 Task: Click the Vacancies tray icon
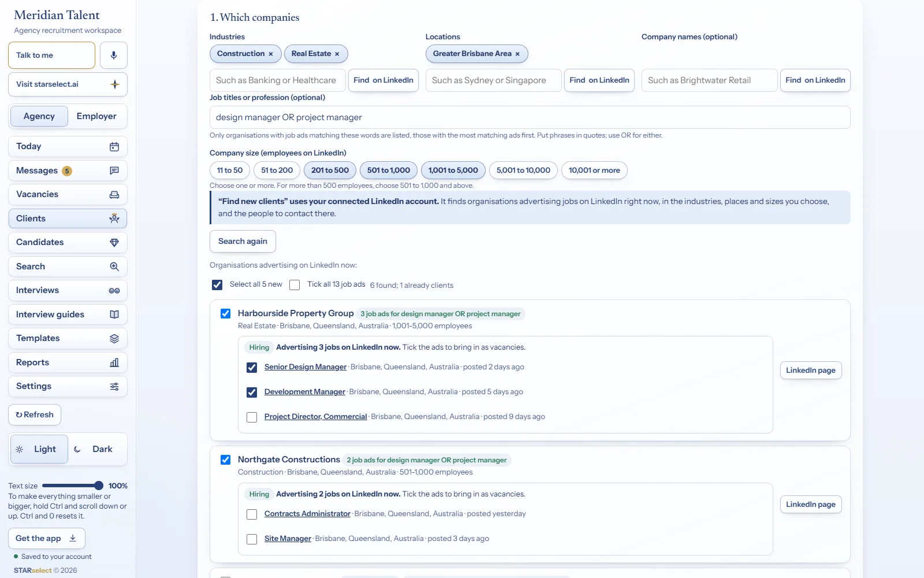coord(114,195)
